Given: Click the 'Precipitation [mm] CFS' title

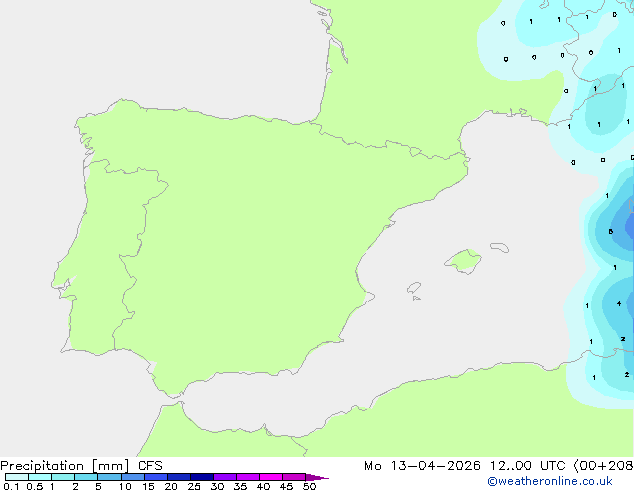Looking at the screenshot, I should click(81, 466).
